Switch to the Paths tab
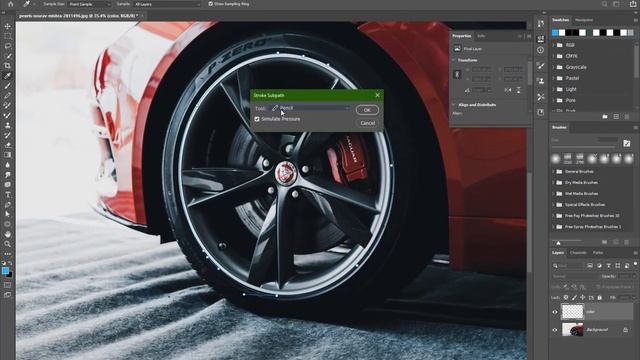 click(598, 253)
